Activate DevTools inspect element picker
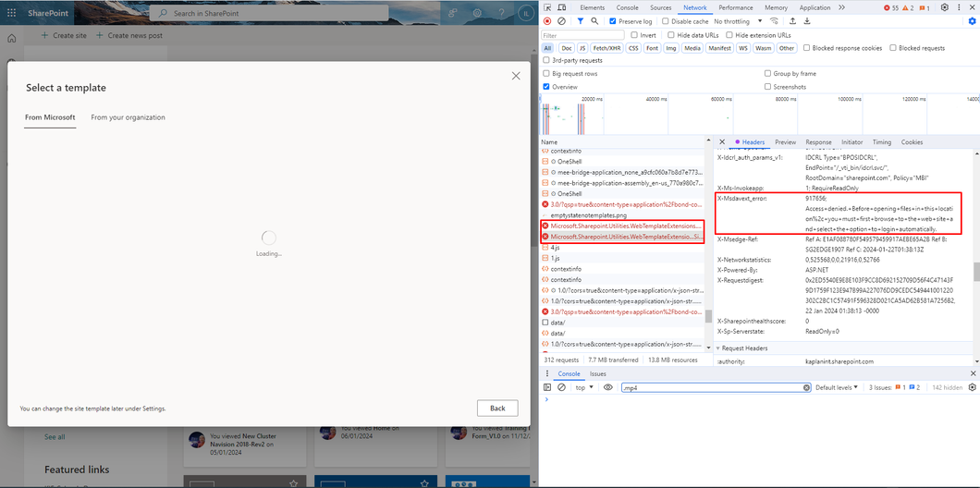The image size is (980, 488). click(547, 7)
